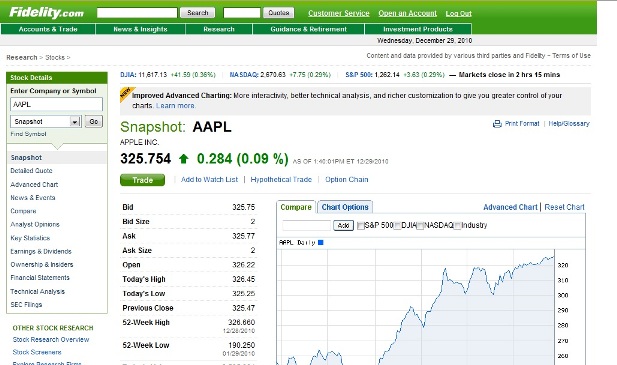617x365 pixels.
Task: Click the blue AAPL Daily legend square
Action: pos(320,243)
